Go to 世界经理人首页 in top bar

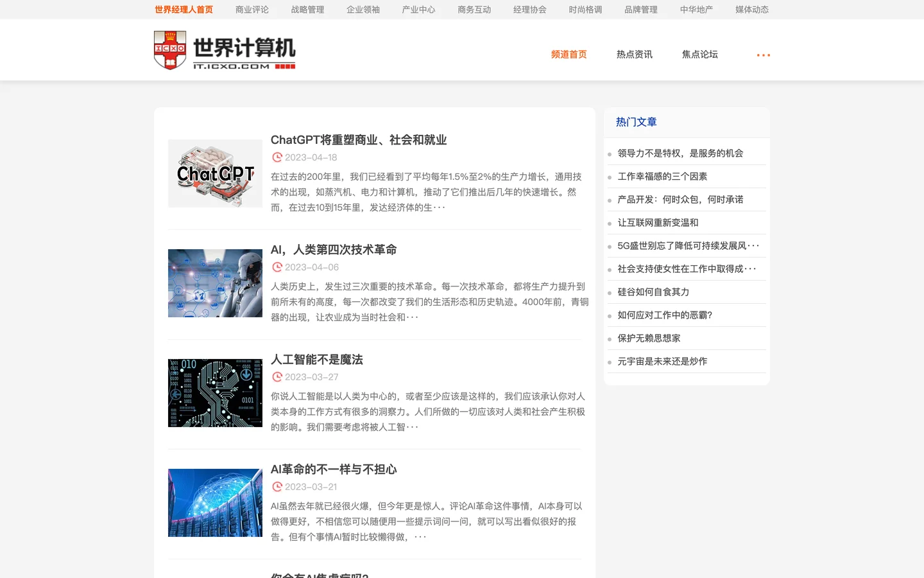[184, 10]
